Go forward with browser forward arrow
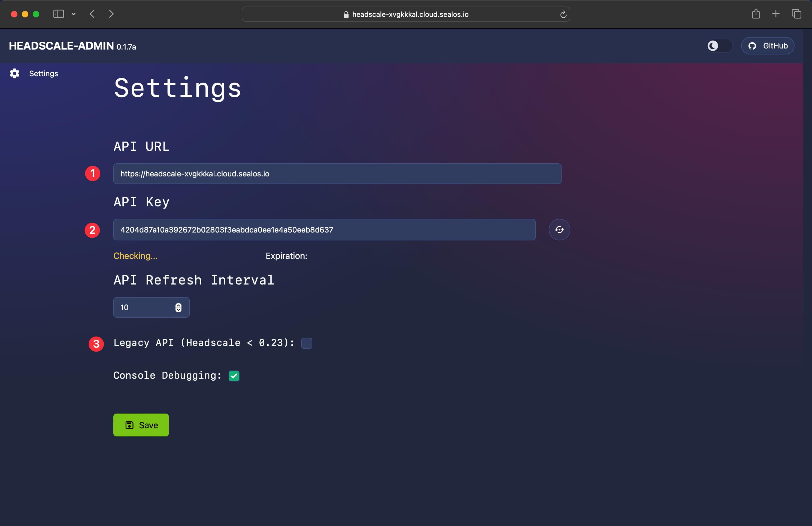This screenshot has height=526, width=812. [x=111, y=14]
